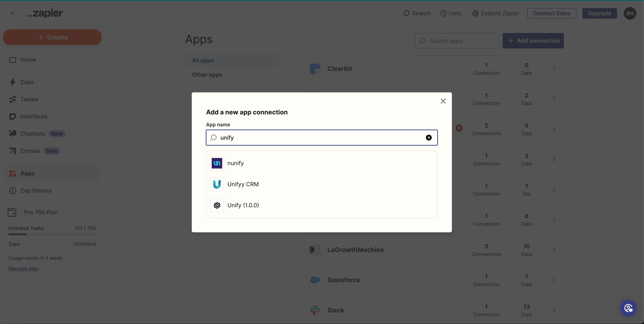Open Zap History
Image resolution: width=644 pixels, height=324 pixels.
pos(13,190)
